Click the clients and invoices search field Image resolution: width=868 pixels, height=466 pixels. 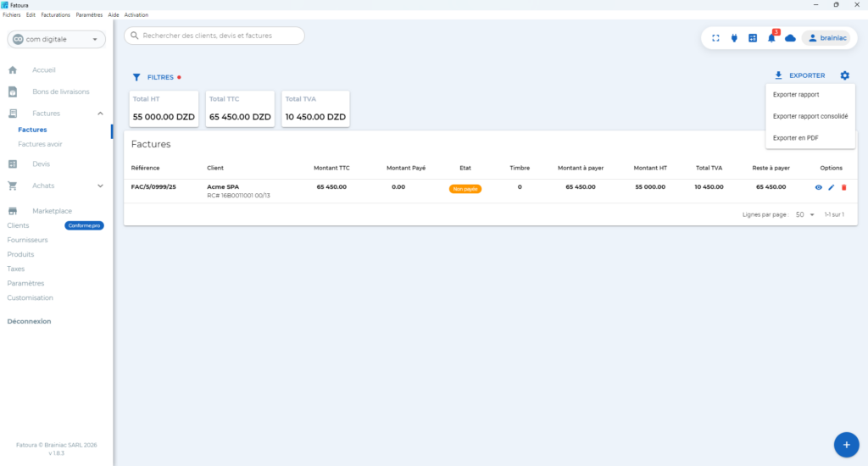coord(214,36)
